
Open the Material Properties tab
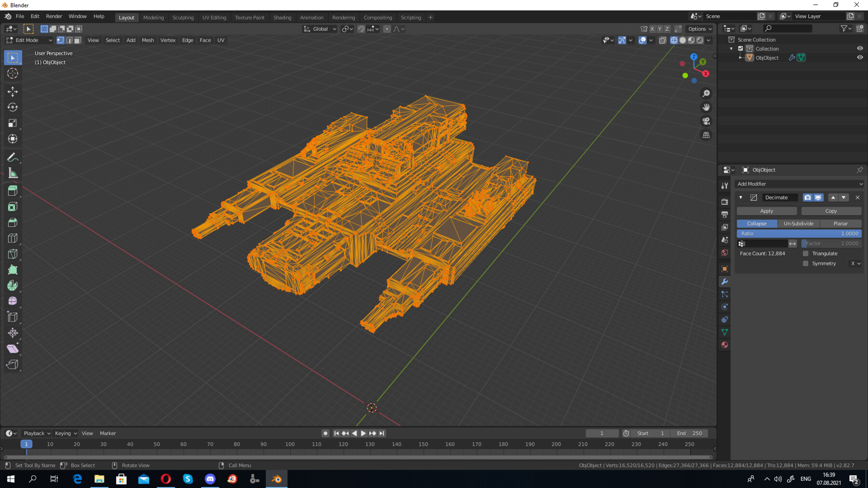(x=724, y=344)
